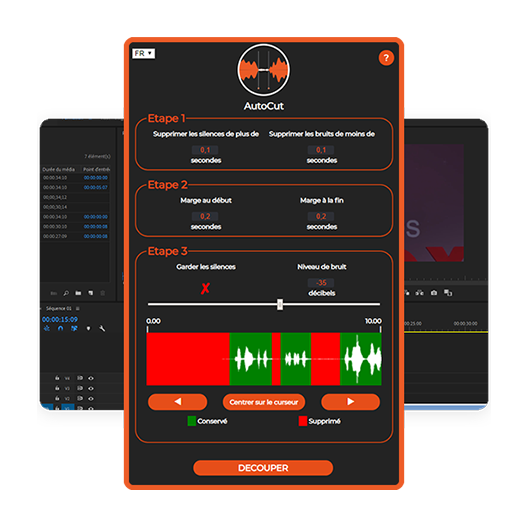Open the AutoCut help question mark
The image size is (528, 528).
pyautogui.click(x=386, y=58)
